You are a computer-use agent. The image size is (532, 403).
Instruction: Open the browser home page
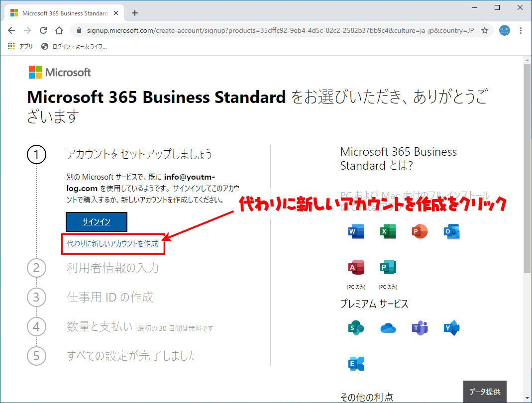point(59,30)
